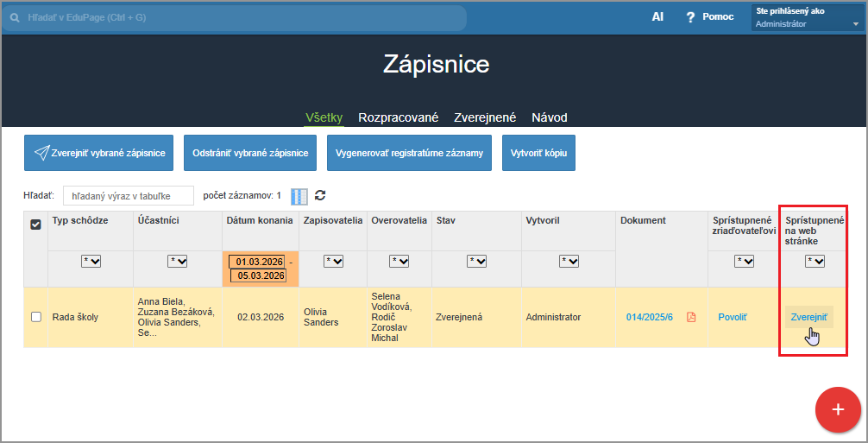
Task: Click the refresh table icon
Action: coord(320,195)
